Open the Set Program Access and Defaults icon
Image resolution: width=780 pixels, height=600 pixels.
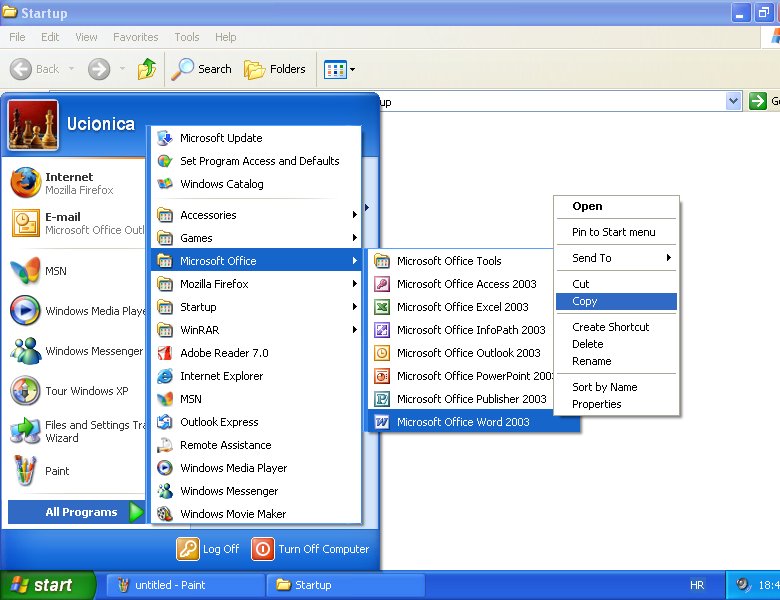(165, 161)
